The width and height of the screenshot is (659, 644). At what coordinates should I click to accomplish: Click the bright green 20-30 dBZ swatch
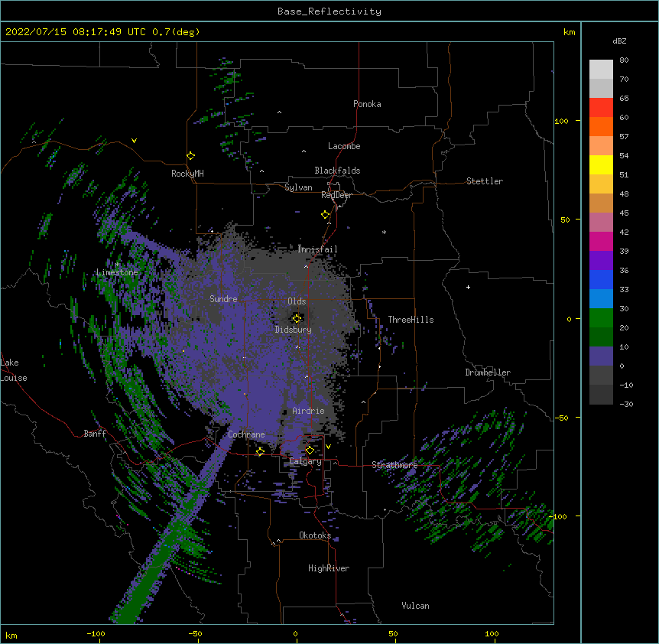601,318
